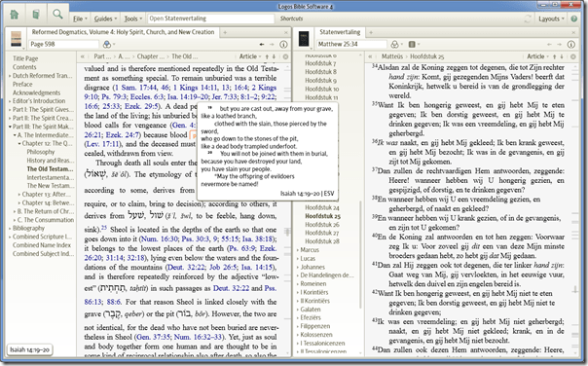Image resolution: width=588 pixels, height=366 pixels.
Task: Go to previous article in Statenvertaling
Action: pos(555,56)
